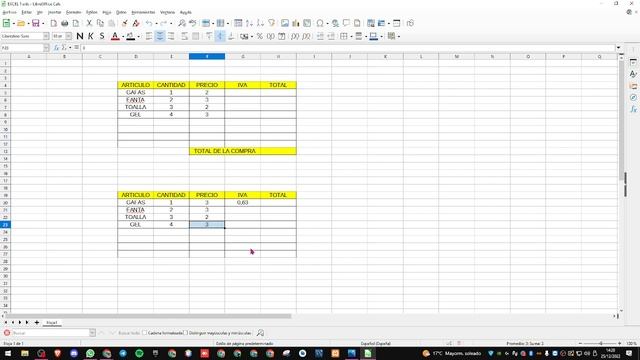Open the Archivo menu
This screenshot has height=360, width=640.
(x=9, y=12)
